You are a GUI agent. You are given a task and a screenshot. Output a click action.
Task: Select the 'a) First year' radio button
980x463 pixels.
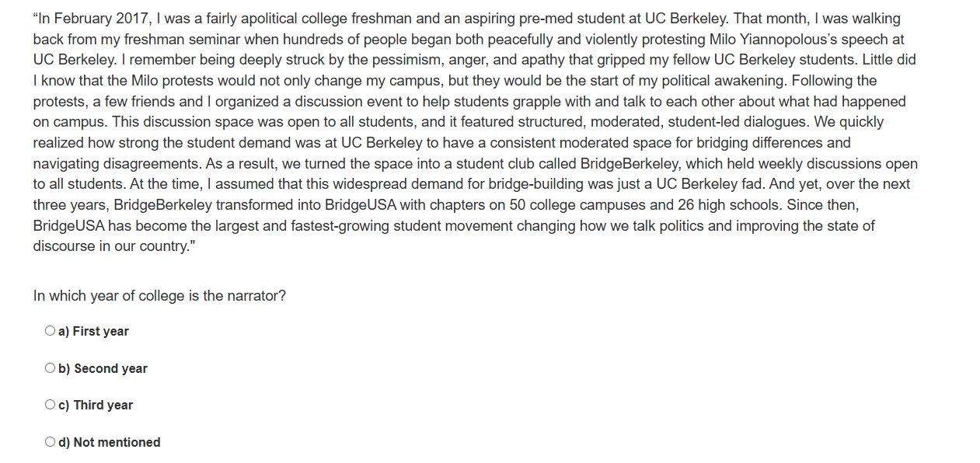51,331
